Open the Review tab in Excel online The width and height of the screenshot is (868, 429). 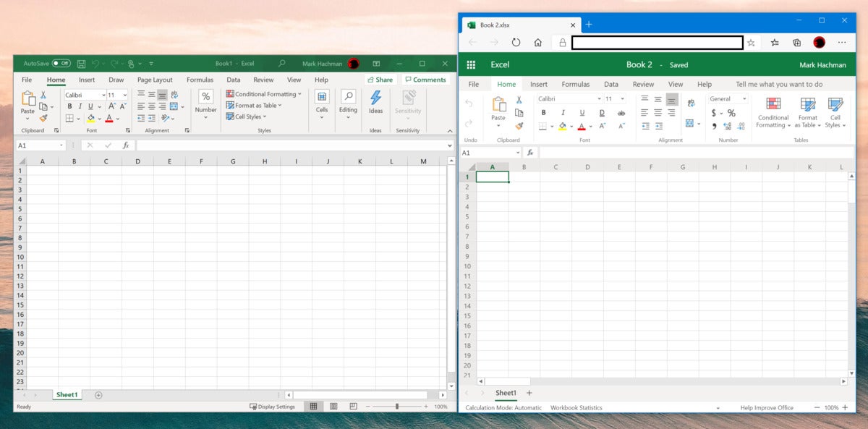(643, 85)
